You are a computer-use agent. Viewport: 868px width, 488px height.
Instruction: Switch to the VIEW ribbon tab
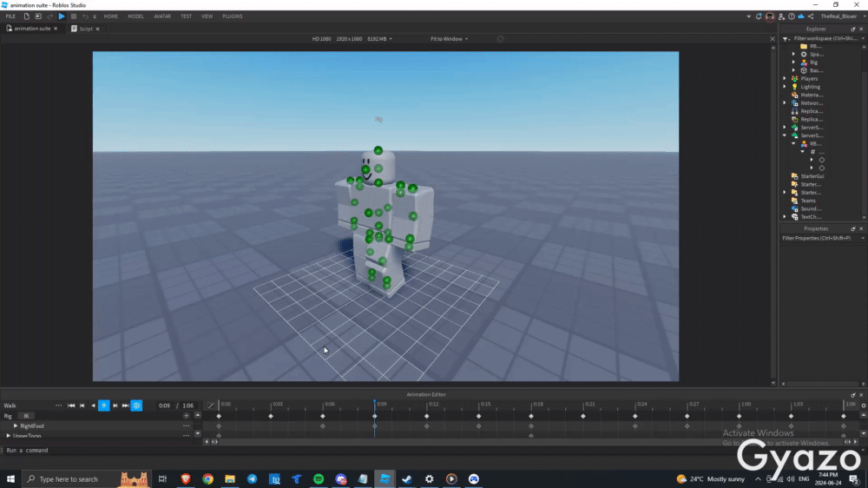(x=207, y=16)
